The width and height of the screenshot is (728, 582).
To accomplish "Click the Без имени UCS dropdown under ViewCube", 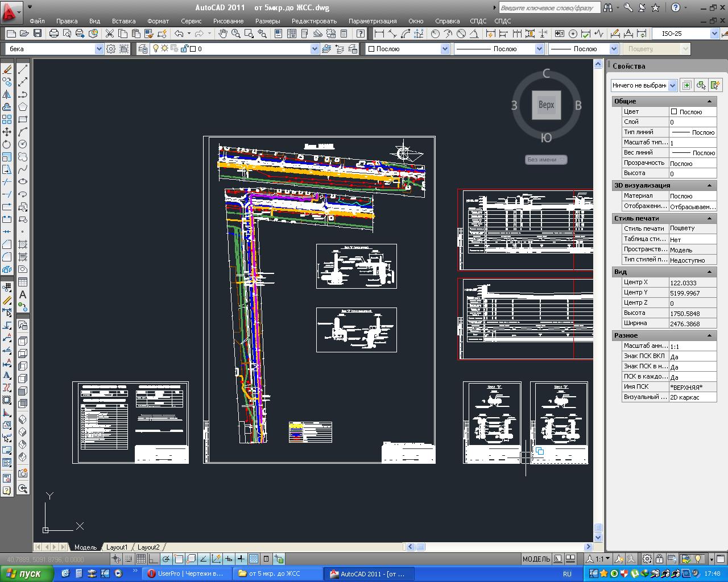I will pos(546,160).
